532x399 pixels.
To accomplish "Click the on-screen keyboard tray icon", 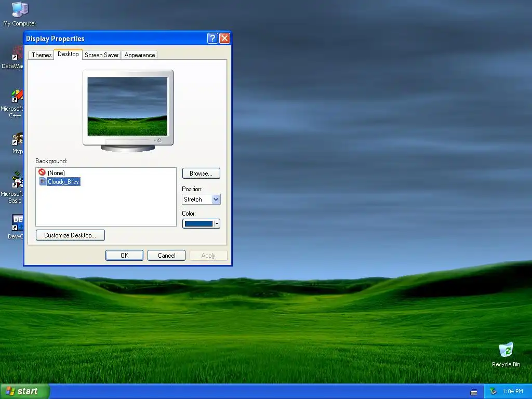I will coord(474,392).
